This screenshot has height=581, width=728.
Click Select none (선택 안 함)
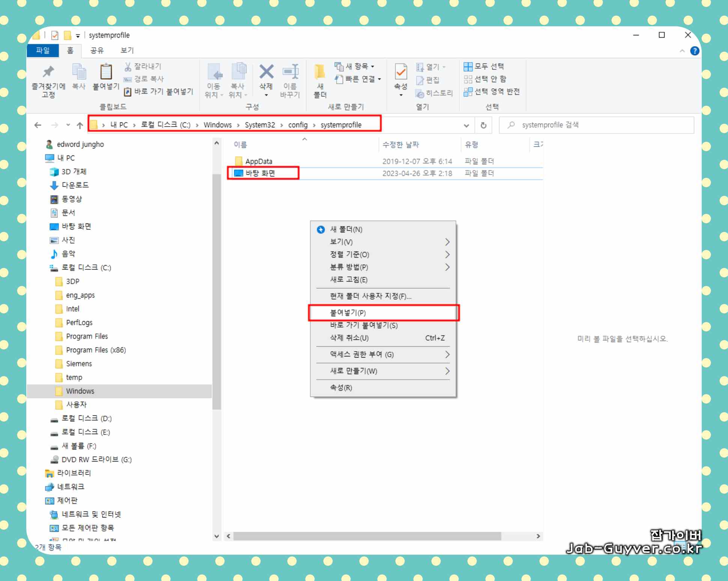point(485,79)
